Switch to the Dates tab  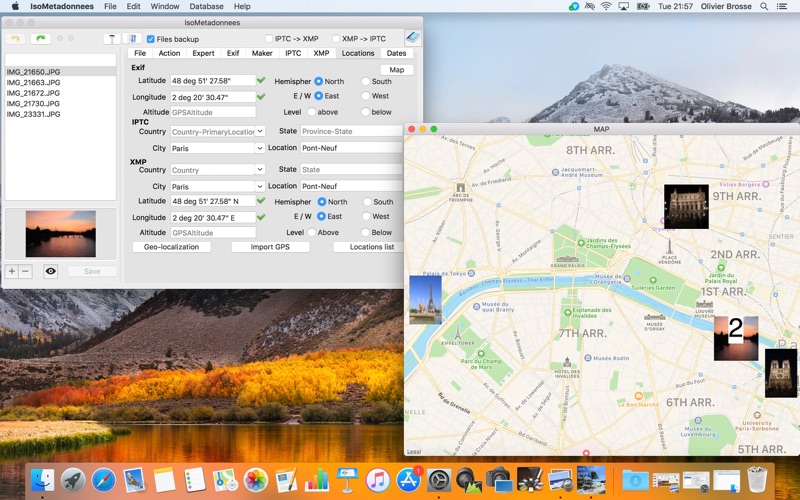[396, 53]
